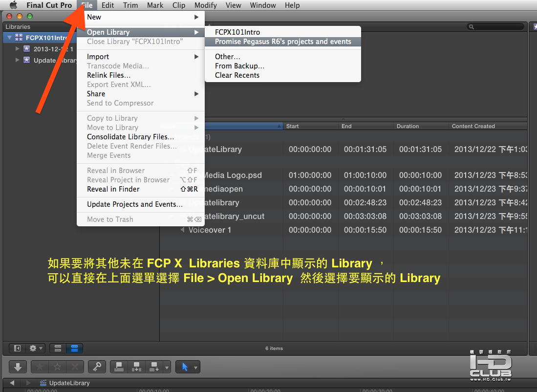Open the Trim menu
The height and width of the screenshot is (392, 537).
130,5
